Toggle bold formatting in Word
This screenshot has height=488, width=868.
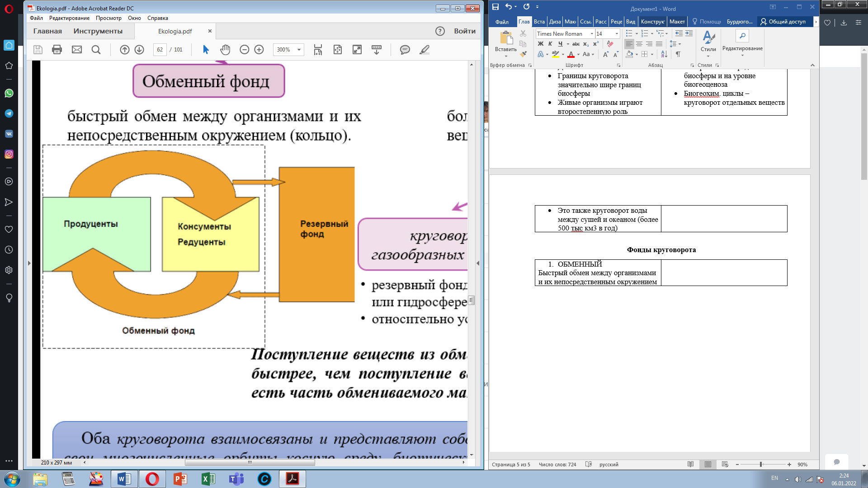point(541,44)
